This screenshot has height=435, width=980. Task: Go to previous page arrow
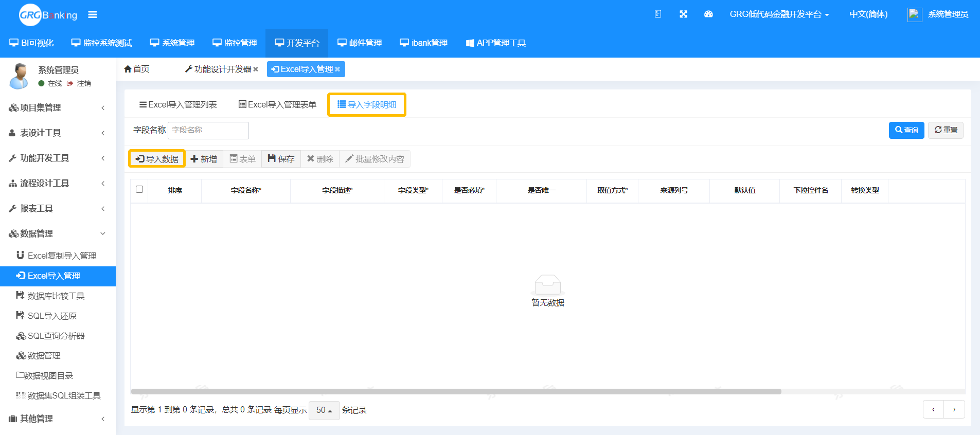coord(933,410)
